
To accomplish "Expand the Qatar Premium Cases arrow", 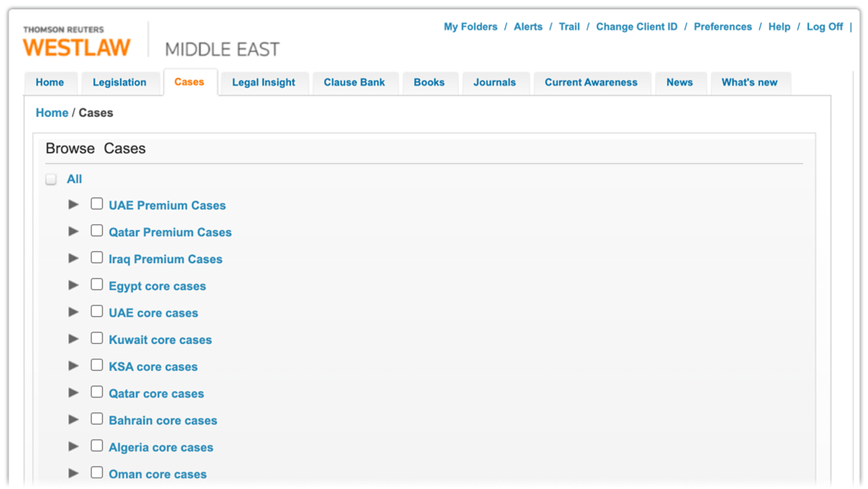I will click(74, 231).
